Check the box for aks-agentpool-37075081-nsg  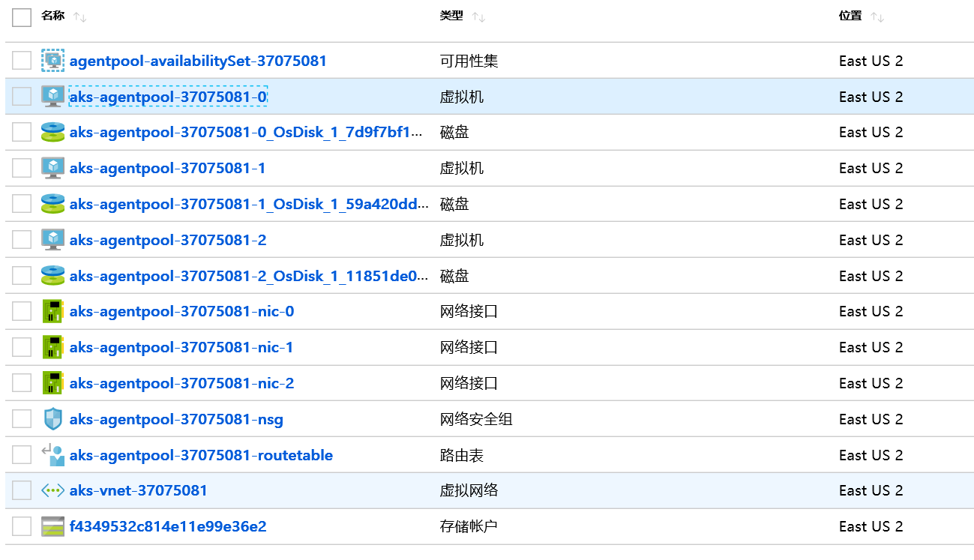click(22, 419)
